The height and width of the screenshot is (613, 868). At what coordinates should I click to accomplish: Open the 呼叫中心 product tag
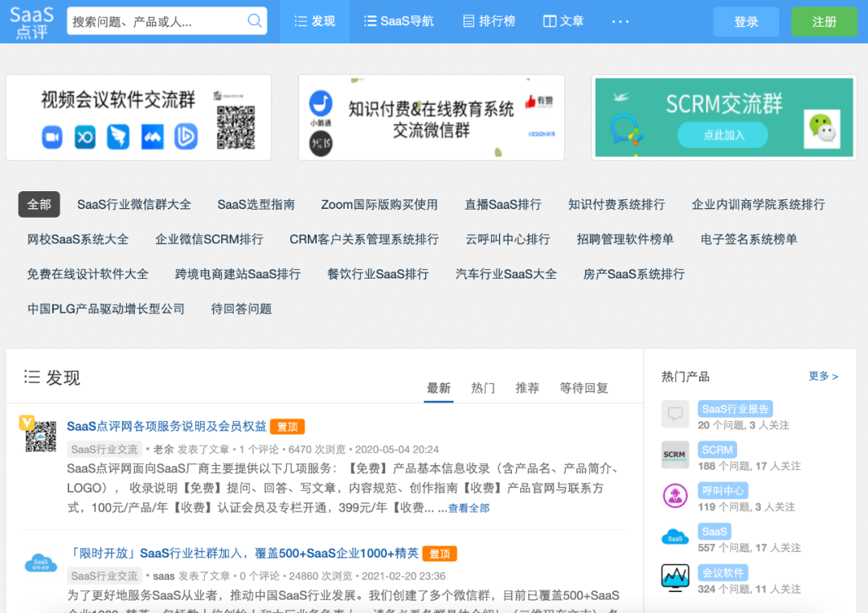click(723, 491)
